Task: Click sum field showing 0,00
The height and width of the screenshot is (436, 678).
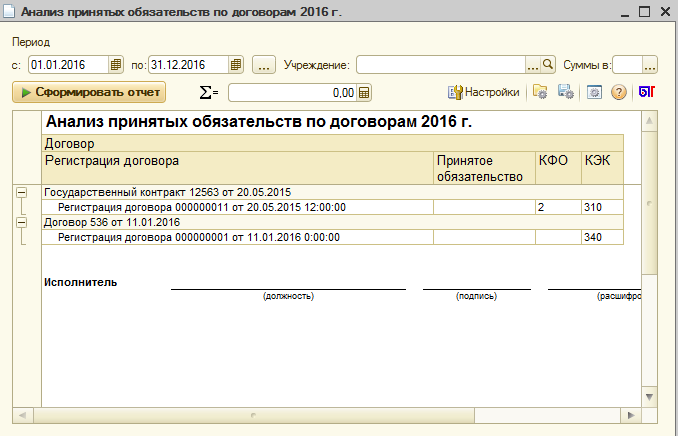Action: pos(293,93)
